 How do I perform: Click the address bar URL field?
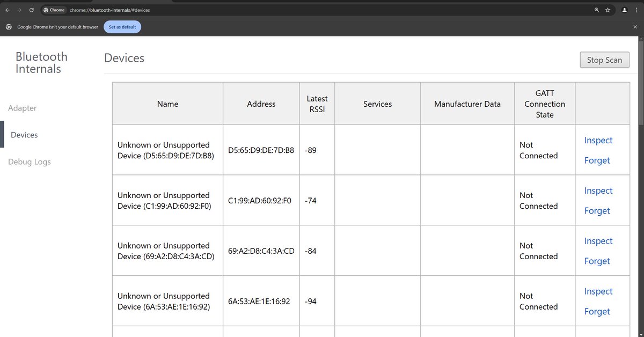[x=327, y=10]
